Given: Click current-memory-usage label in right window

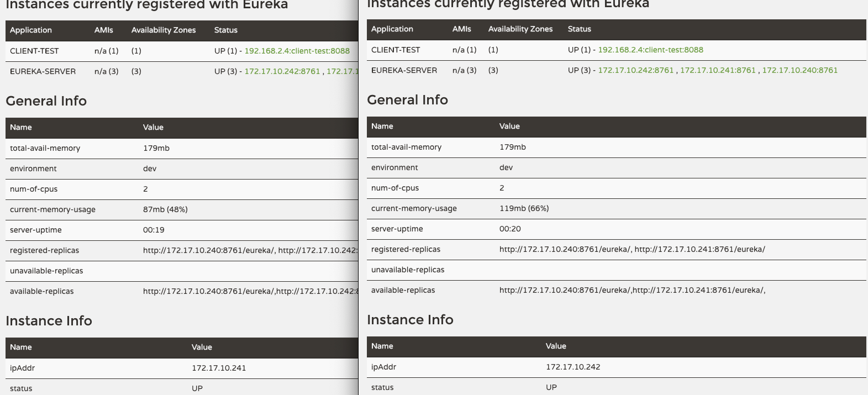Looking at the screenshot, I should 414,208.
